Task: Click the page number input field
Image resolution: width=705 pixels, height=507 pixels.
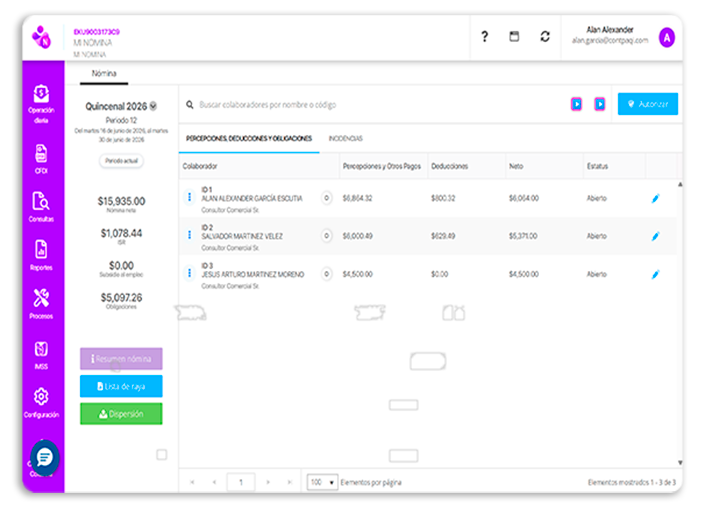Action: 241,482
